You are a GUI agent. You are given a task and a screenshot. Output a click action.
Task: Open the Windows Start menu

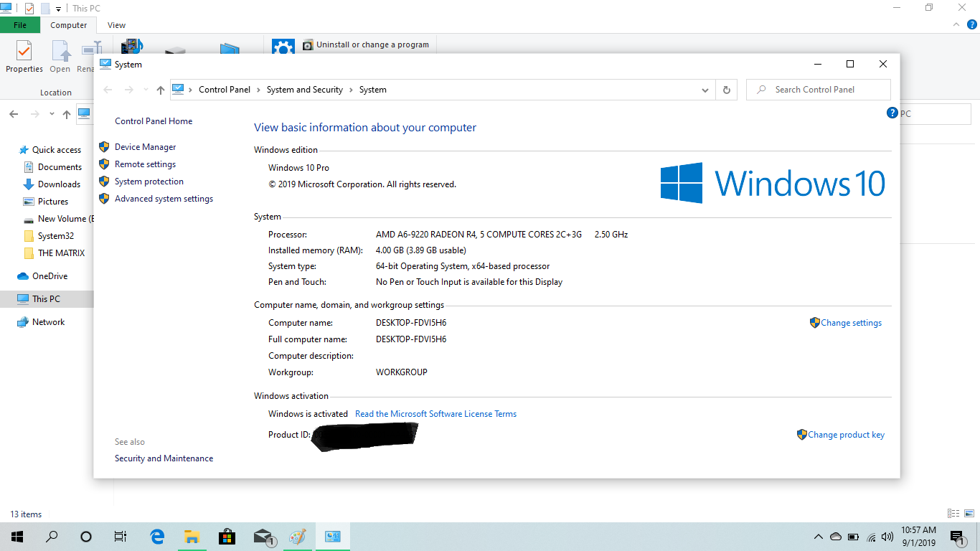[x=17, y=537]
